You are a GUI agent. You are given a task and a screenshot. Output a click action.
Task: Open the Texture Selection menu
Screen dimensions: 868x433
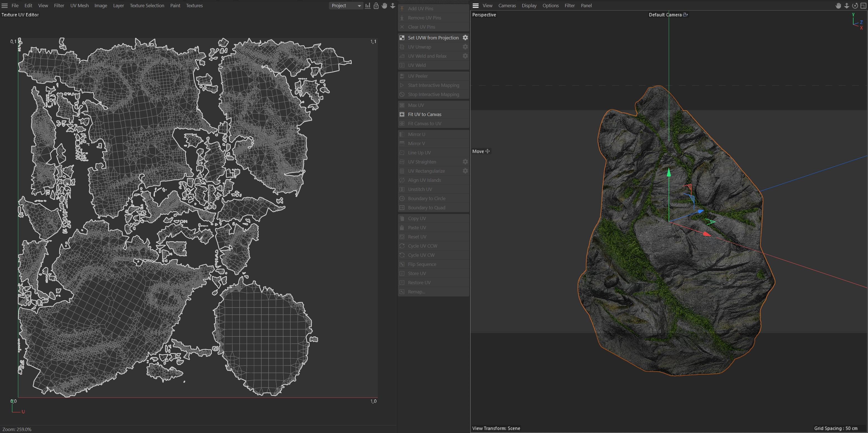point(147,6)
